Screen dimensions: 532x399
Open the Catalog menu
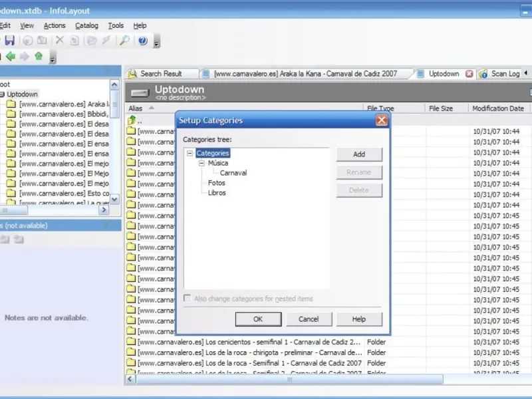(86, 25)
